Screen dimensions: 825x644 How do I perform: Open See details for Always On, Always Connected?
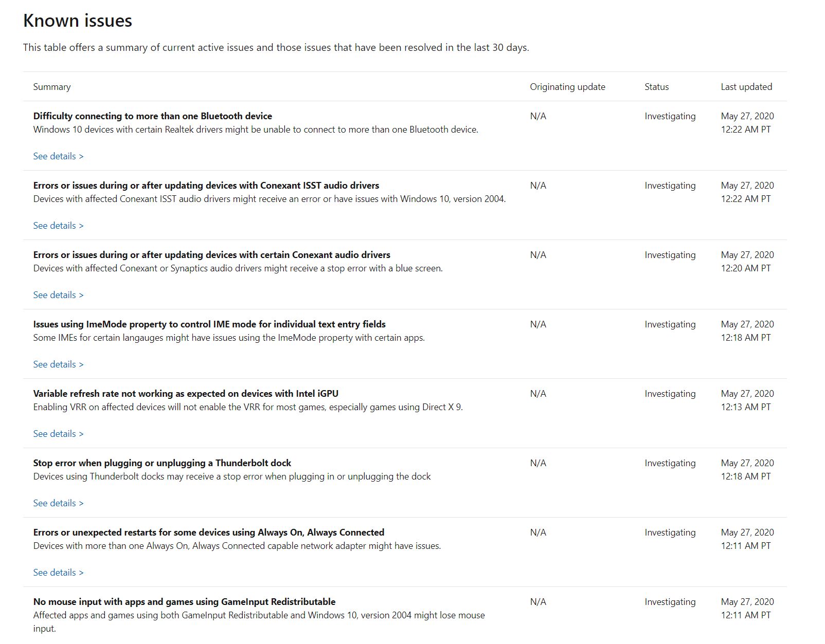(58, 573)
